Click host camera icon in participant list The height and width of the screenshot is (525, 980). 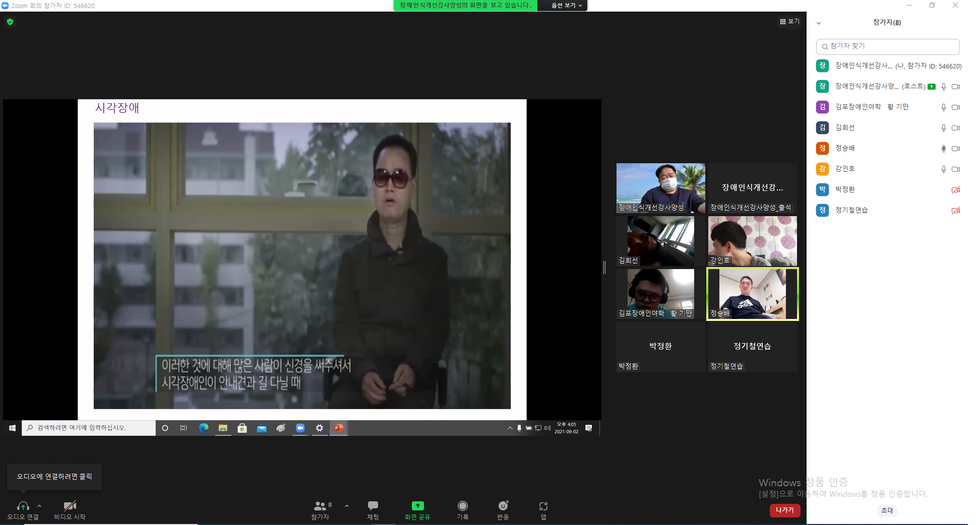point(956,87)
